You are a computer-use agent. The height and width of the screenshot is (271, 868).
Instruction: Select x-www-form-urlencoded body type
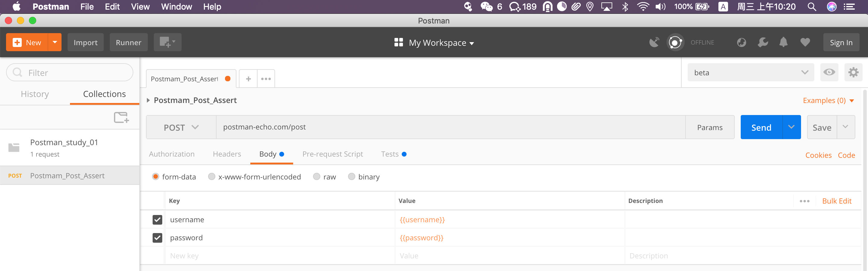212,176
